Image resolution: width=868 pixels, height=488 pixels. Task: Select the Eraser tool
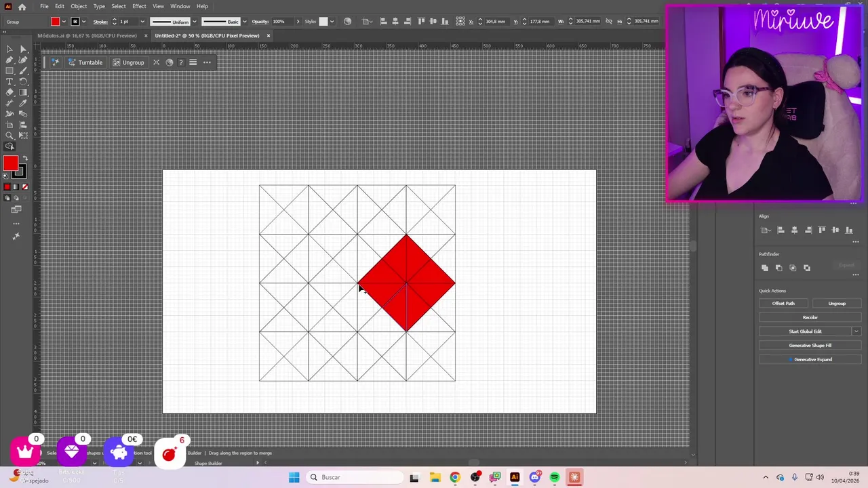(x=9, y=92)
